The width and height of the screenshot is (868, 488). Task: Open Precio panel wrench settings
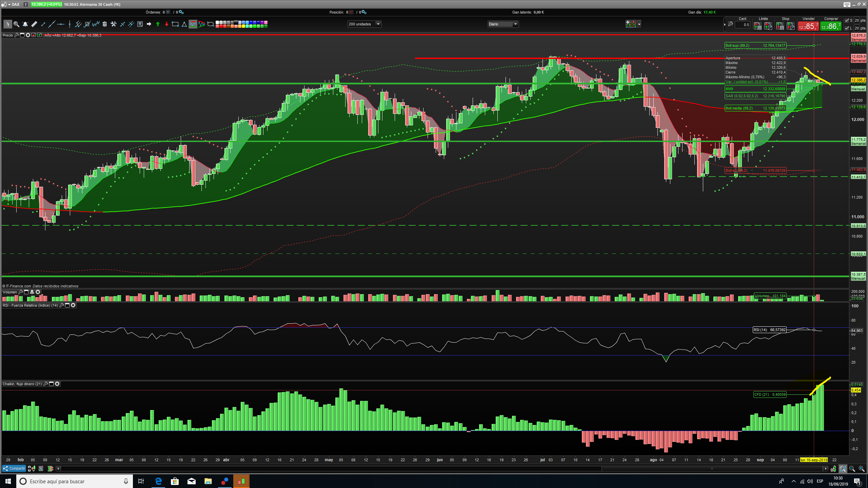16,35
